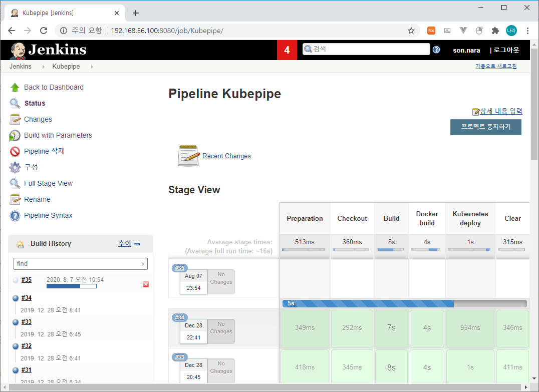This screenshot has width=539, height=392.
Task: Collapse the build history trend dash icon
Action: click(x=137, y=244)
